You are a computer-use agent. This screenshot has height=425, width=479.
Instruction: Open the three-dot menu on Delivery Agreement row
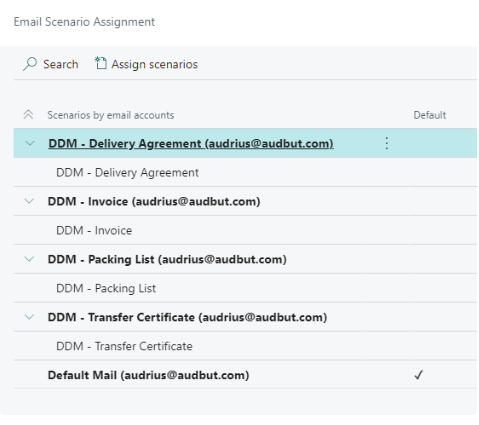386,143
